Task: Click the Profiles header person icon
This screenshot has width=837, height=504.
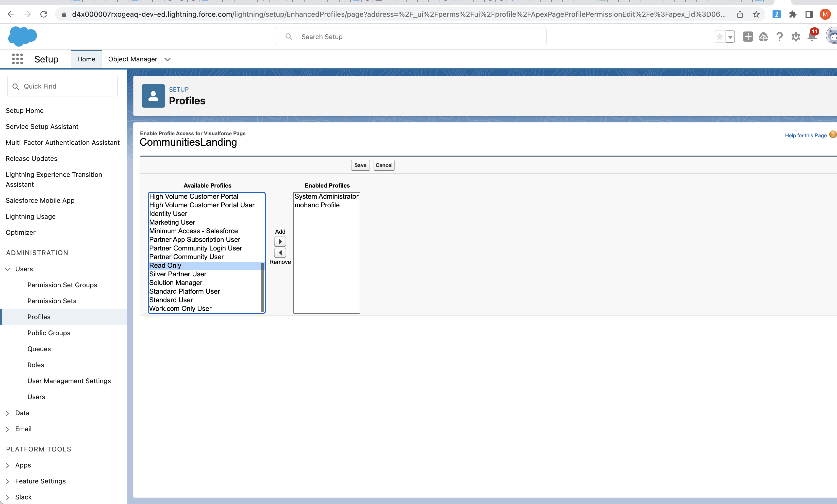Action: coord(153,96)
